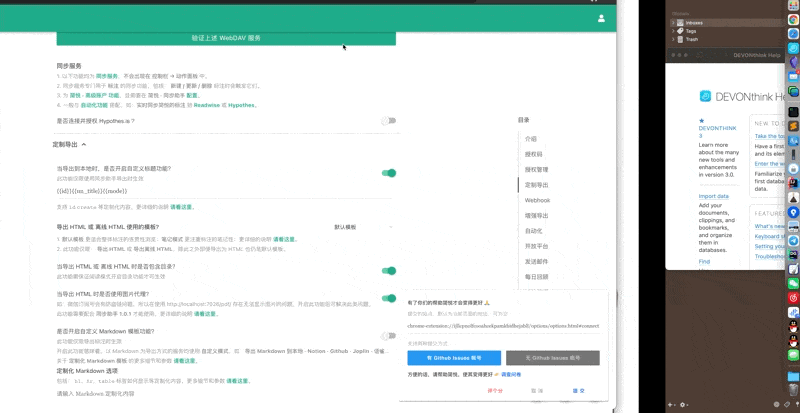Open Launchpad from the Dock
The image size is (800, 413).
click(793, 5)
